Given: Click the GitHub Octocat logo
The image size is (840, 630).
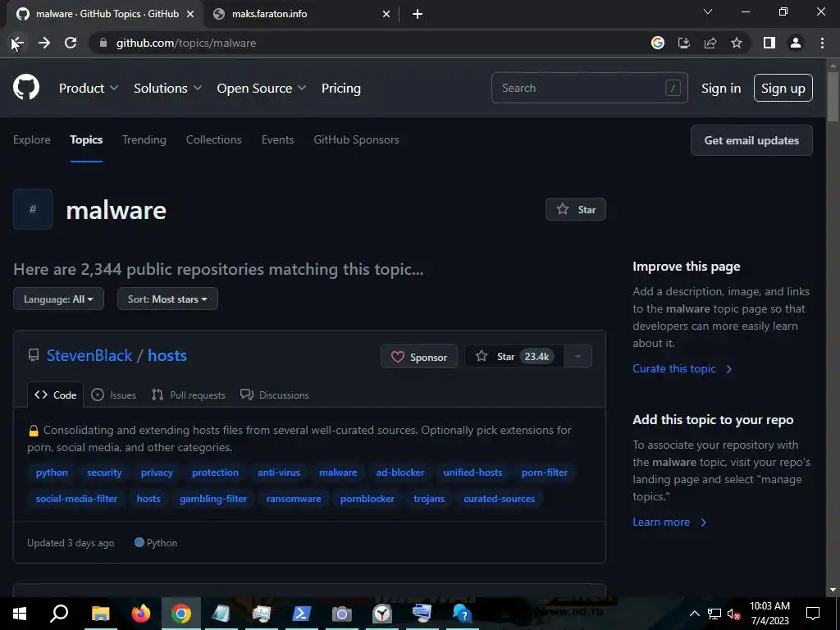Looking at the screenshot, I should (x=26, y=88).
